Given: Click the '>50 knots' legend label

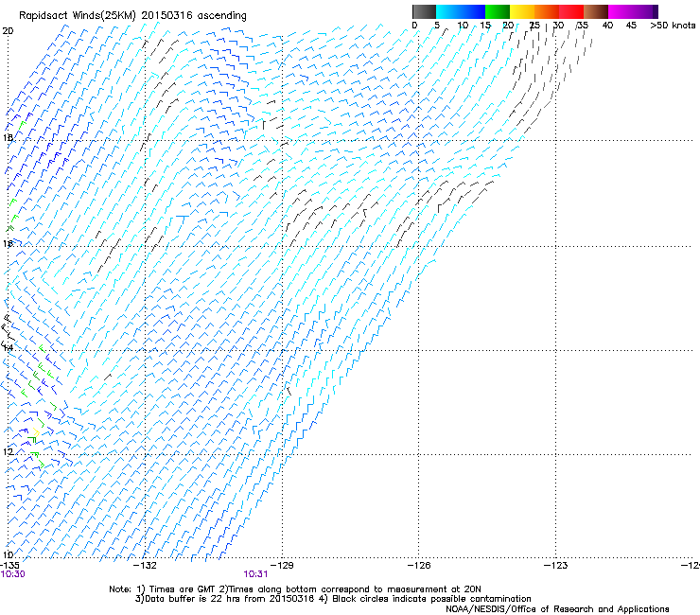Looking at the screenshot, I should pos(673,26).
